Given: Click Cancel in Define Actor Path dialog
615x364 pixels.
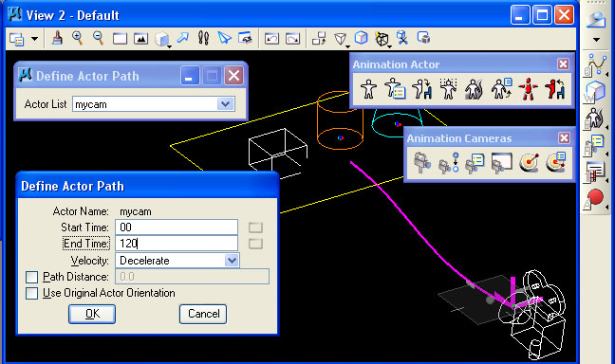Looking at the screenshot, I should point(203,314).
